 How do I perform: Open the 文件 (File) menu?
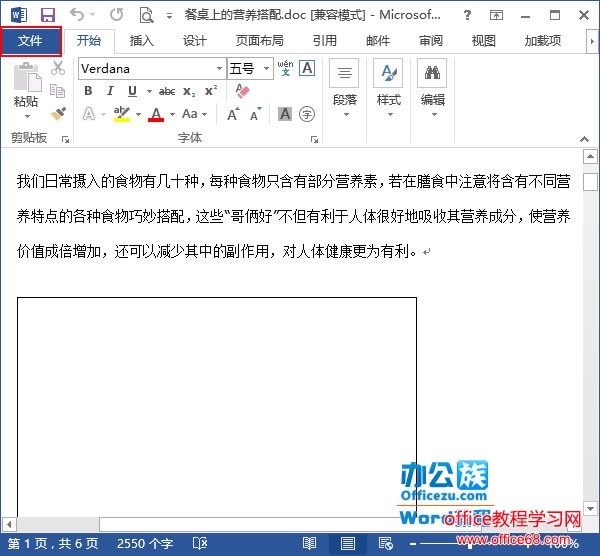pyautogui.click(x=31, y=41)
